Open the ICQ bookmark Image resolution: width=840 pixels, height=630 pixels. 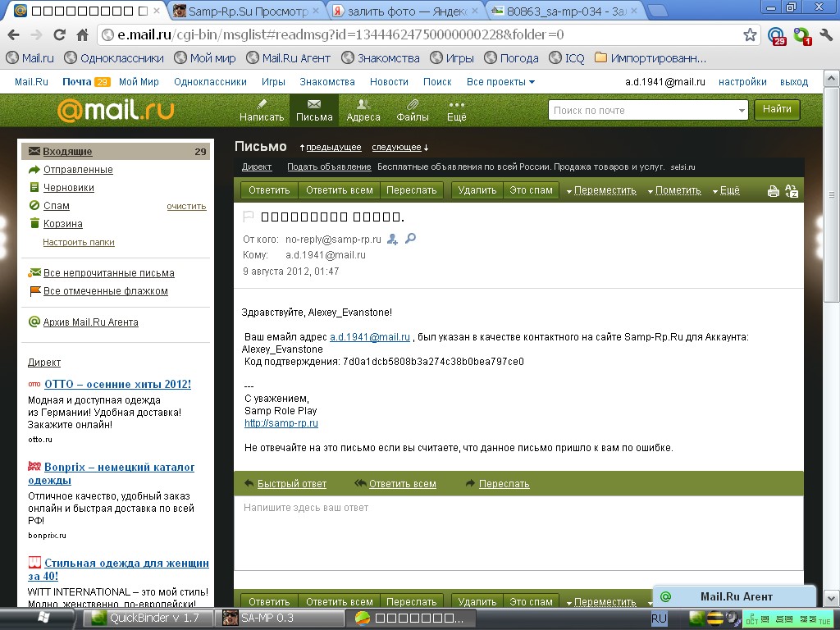coord(567,58)
